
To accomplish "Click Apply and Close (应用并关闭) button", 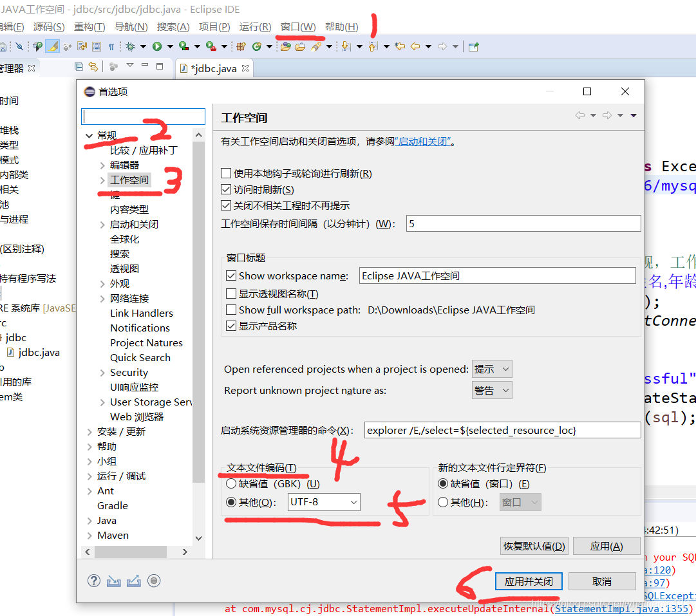I will [x=529, y=581].
